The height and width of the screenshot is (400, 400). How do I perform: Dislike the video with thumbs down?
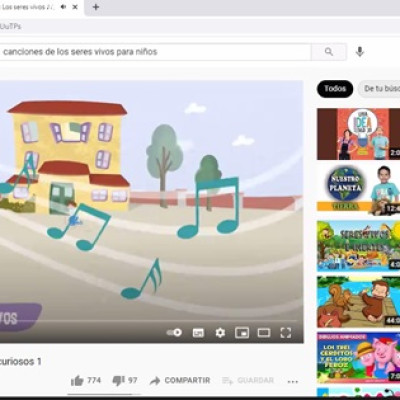(125, 380)
